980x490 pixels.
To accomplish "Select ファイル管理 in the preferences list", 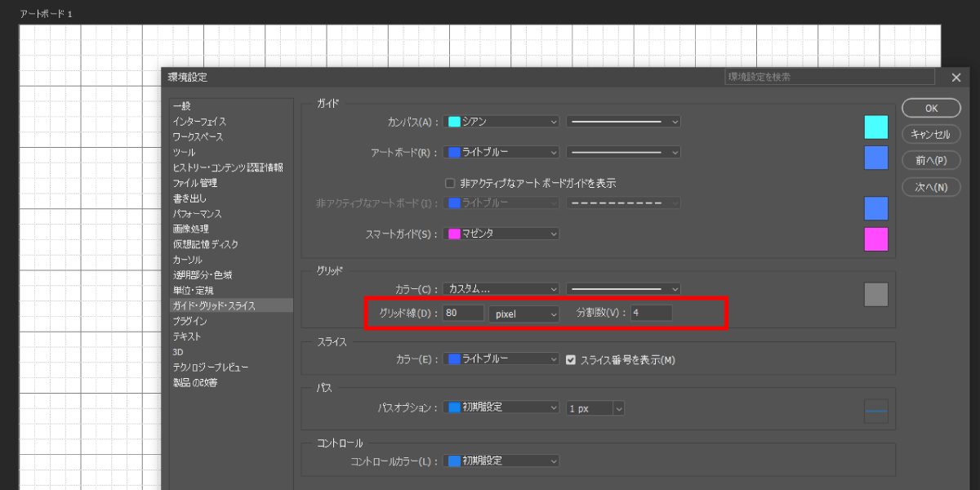I will [231, 183].
